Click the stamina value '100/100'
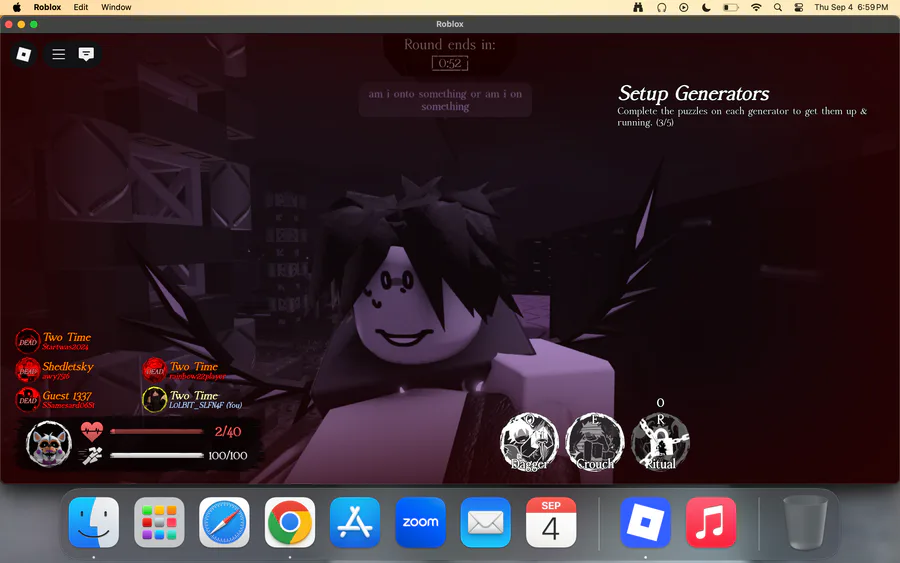The width and height of the screenshot is (900, 563). (228, 456)
